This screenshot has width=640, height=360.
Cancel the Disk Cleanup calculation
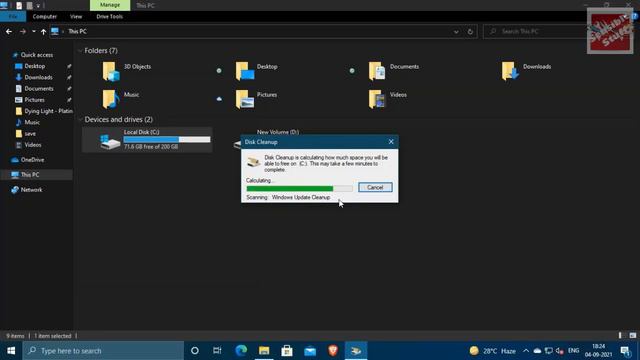375,187
